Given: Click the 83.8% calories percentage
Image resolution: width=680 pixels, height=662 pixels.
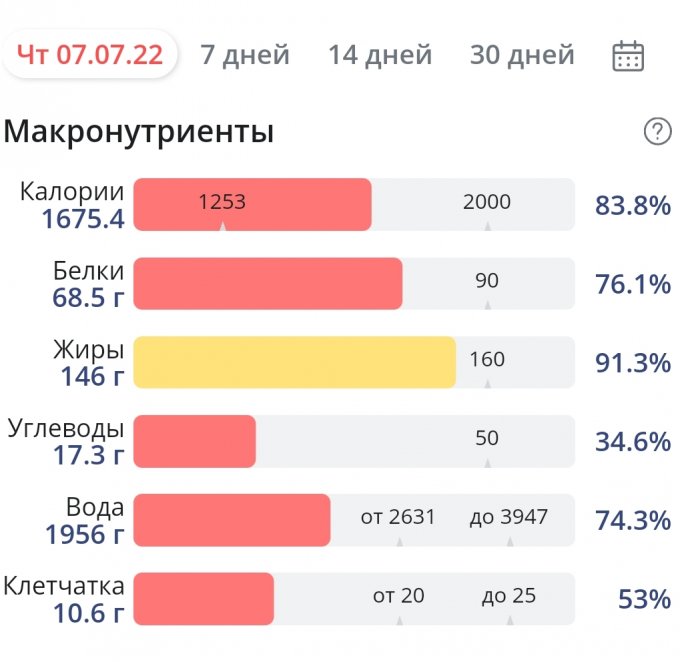Looking at the screenshot, I should pyautogui.click(x=632, y=206).
